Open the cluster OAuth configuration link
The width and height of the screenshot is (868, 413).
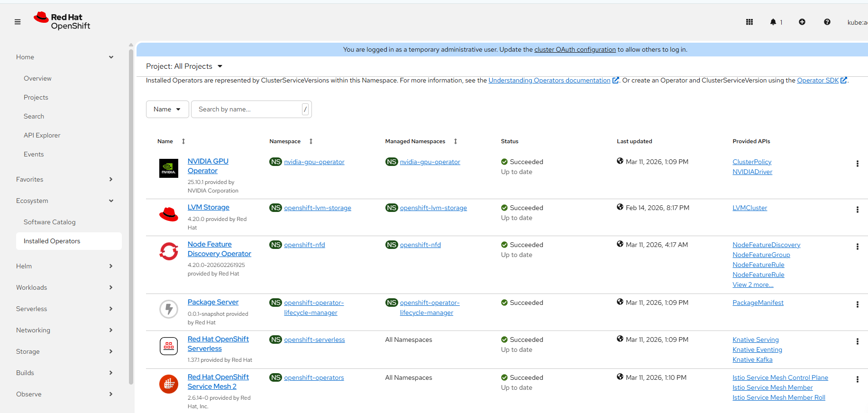575,49
